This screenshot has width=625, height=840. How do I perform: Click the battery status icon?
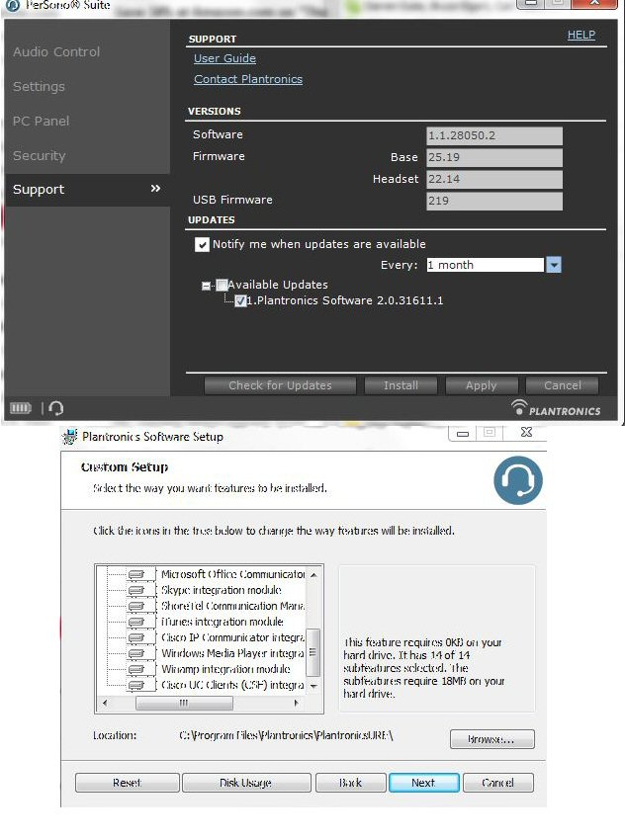click(x=21, y=409)
